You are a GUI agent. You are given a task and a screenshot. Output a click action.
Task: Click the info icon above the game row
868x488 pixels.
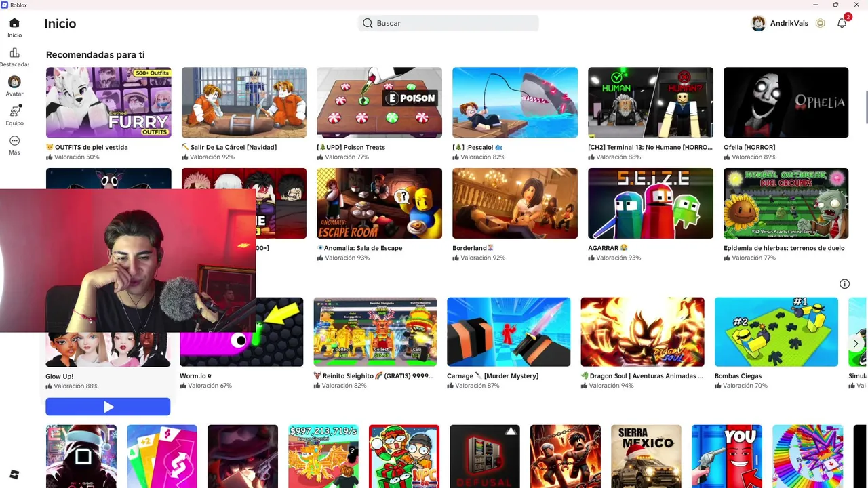(844, 284)
